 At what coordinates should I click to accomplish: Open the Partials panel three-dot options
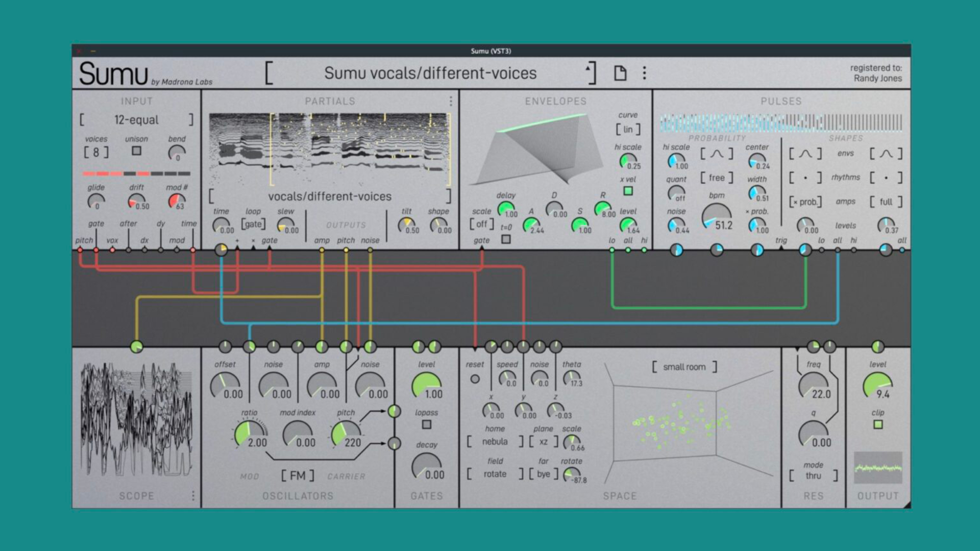451,101
